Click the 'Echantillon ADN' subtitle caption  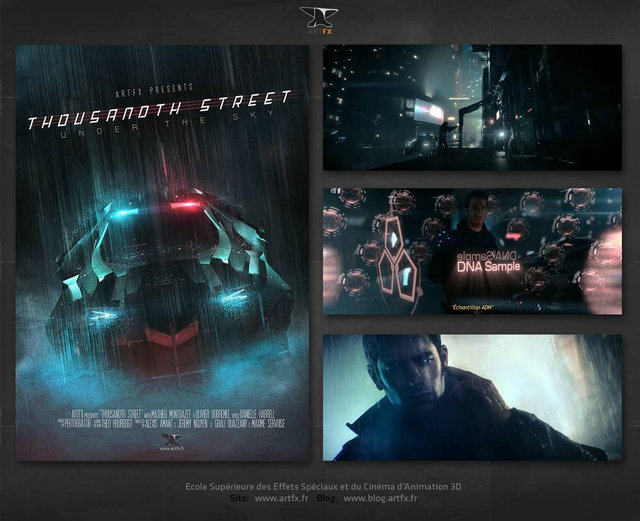[x=471, y=307]
